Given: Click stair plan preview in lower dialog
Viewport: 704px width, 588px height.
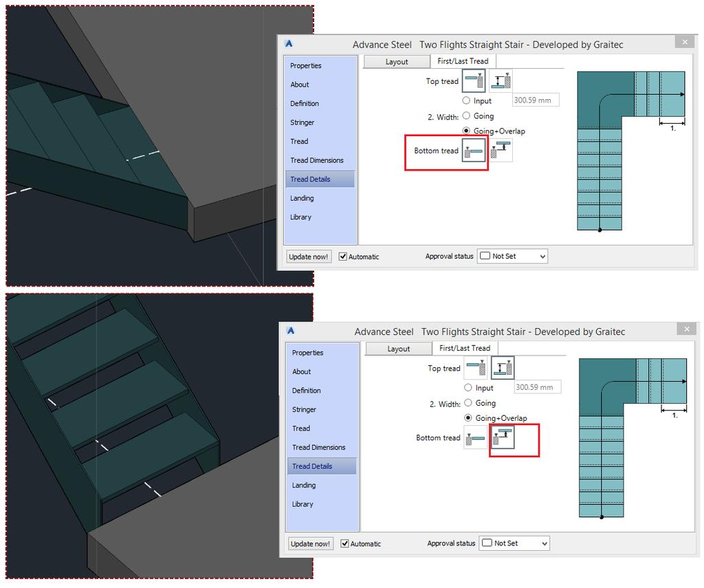Looking at the screenshot, I should 632,438.
